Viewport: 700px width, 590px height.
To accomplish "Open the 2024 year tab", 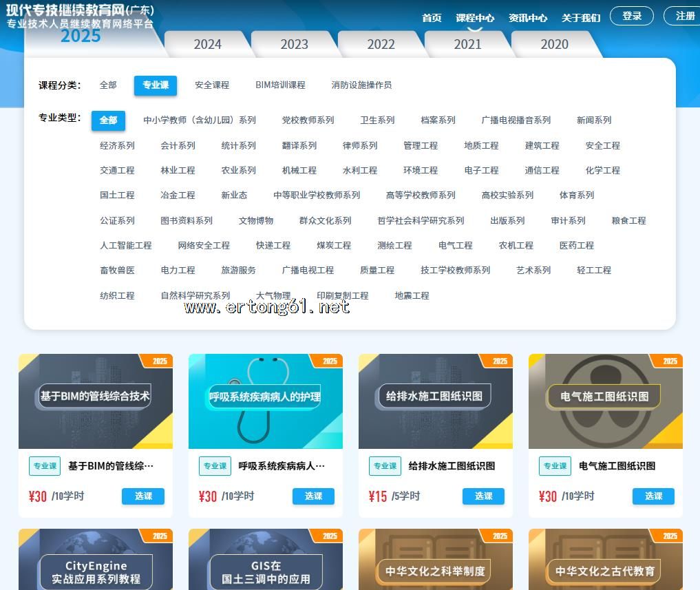I will (207, 44).
